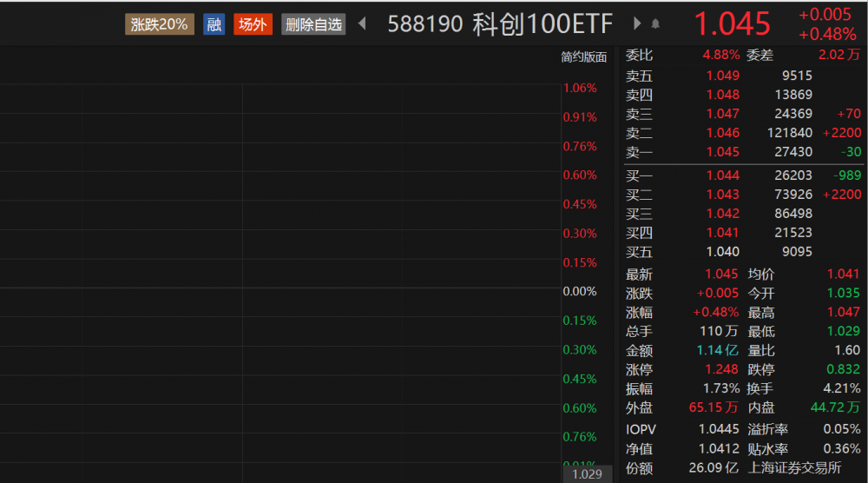This screenshot has width=868, height=483.
Task: Click the +0.005 change in header
Action: pos(825,15)
